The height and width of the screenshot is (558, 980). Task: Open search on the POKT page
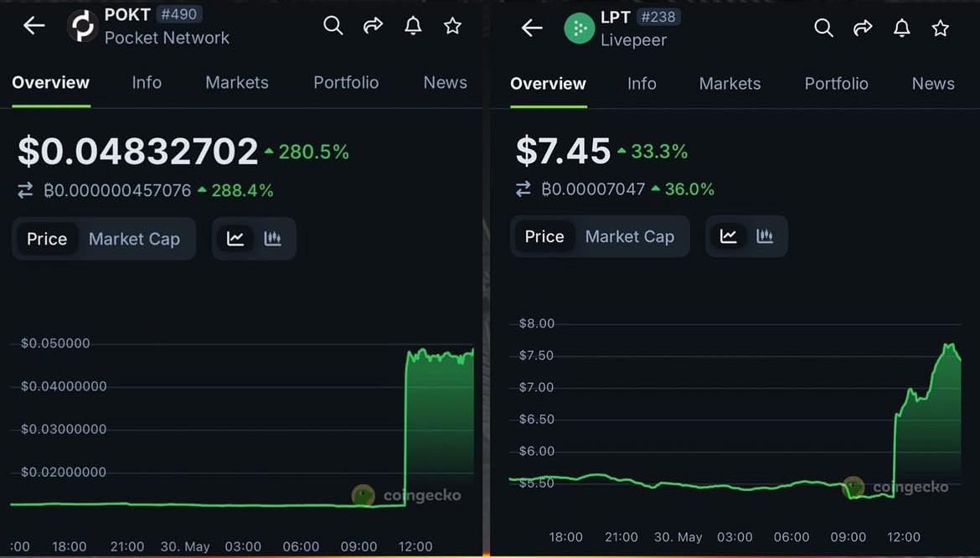(x=333, y=26)
